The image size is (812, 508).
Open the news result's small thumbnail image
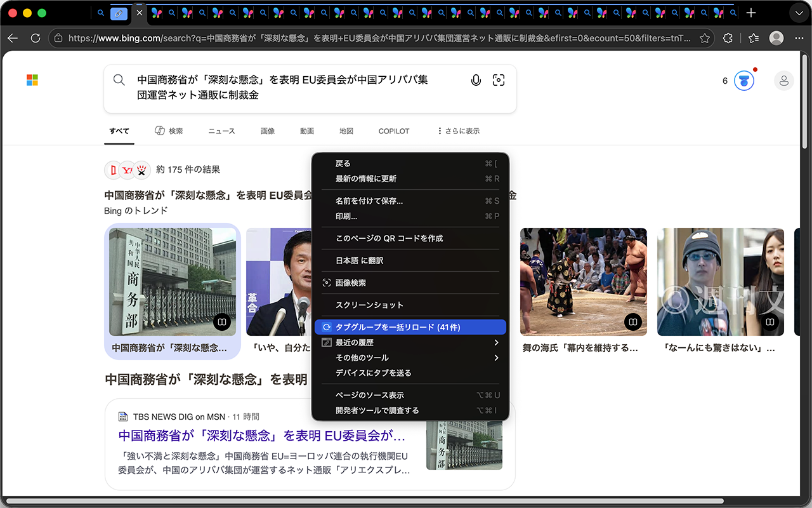pos(464,444)
